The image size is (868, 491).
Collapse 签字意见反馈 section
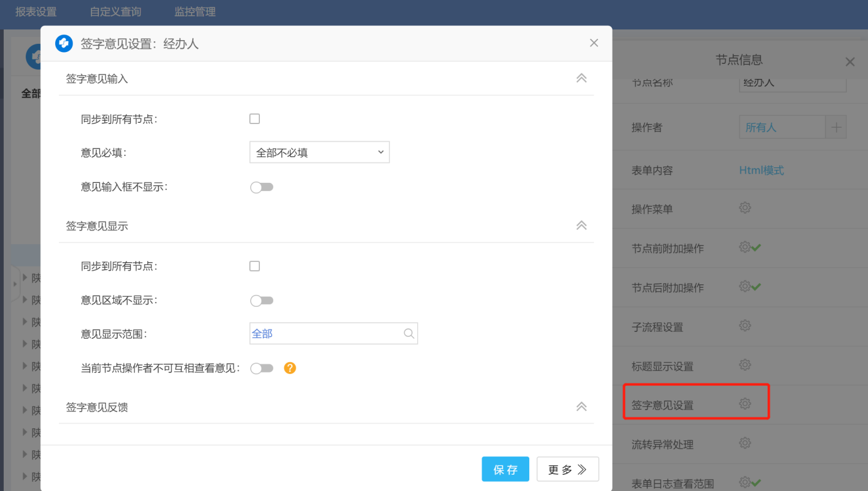(581, 407)
